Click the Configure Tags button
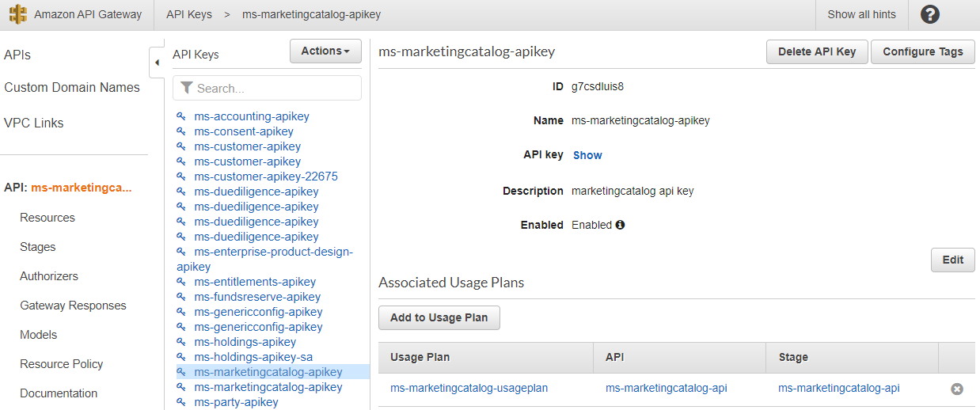 tap(922, 51)
